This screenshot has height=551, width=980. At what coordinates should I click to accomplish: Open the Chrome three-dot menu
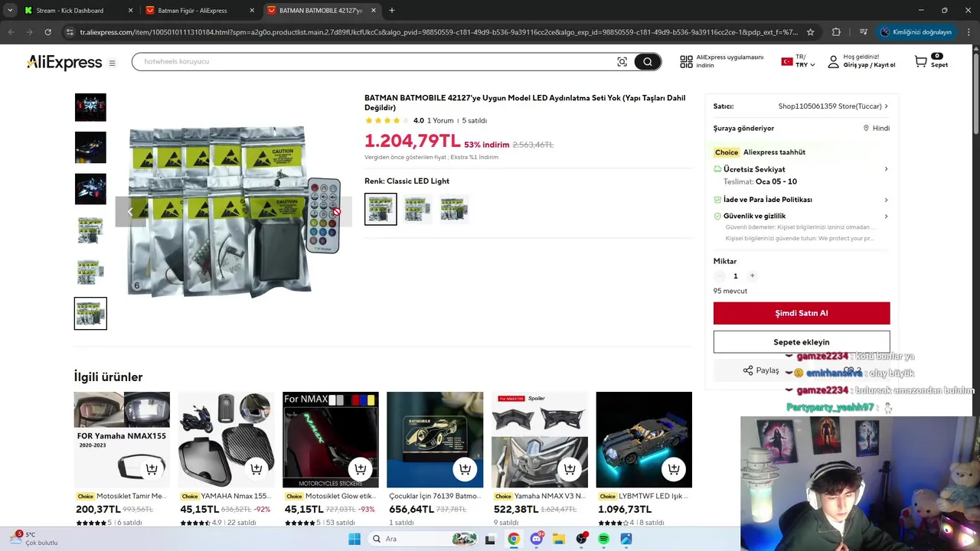coord(969,32)
